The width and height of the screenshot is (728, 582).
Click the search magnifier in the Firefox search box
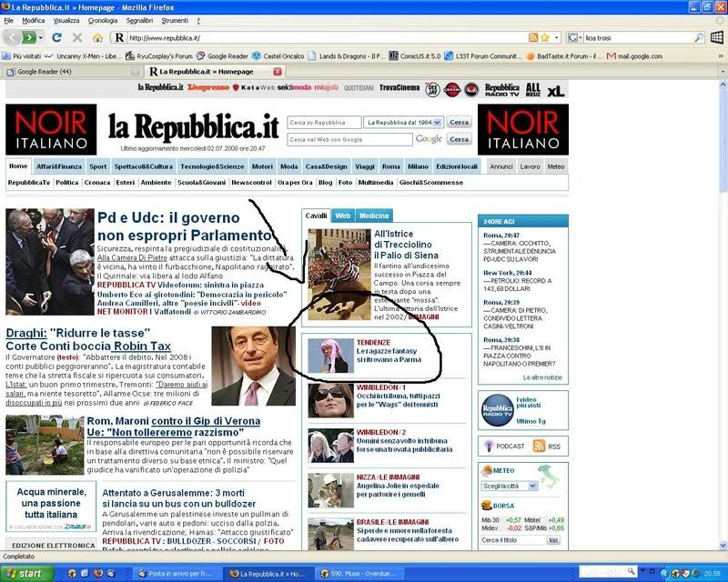(698, 37)
